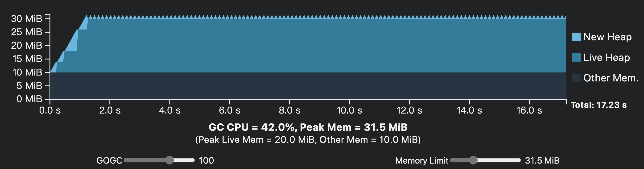This screenshot has height=169, width=644.
Task: Select the New Heap legend label
Action: (607, 37)
